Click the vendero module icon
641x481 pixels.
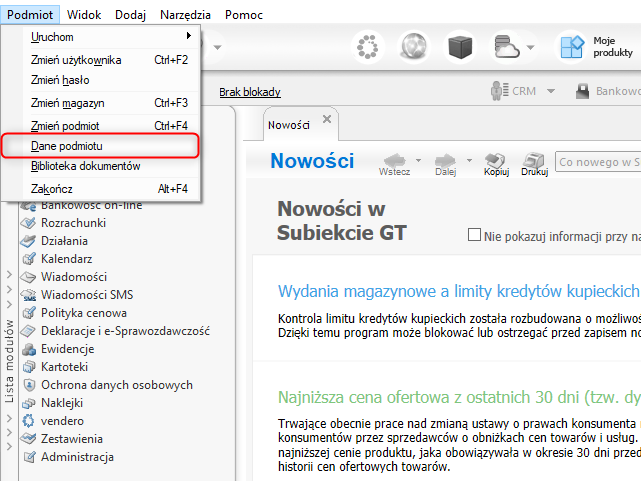point(29,421)
